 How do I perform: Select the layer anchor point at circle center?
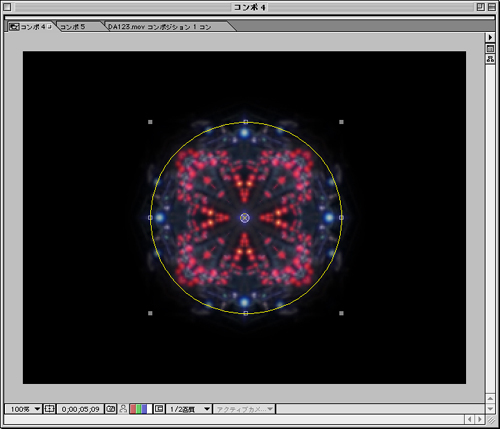point(245,218)
